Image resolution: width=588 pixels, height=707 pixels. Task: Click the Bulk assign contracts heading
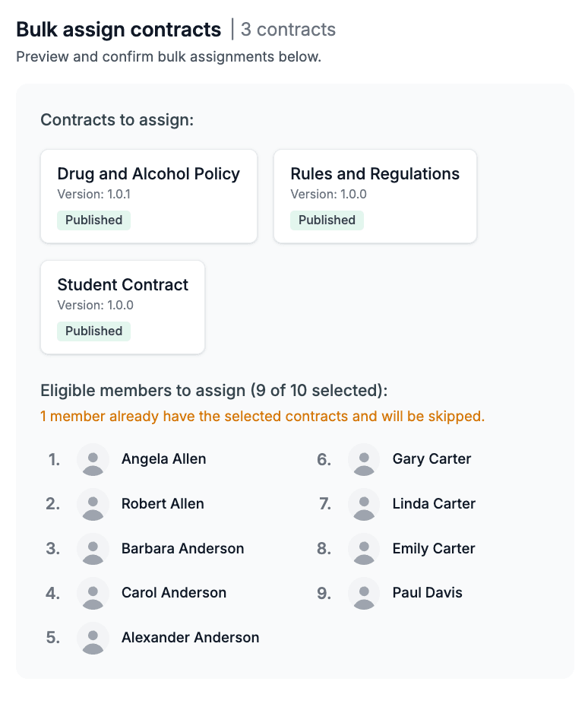pyautogui.click(x=119, y=30)
